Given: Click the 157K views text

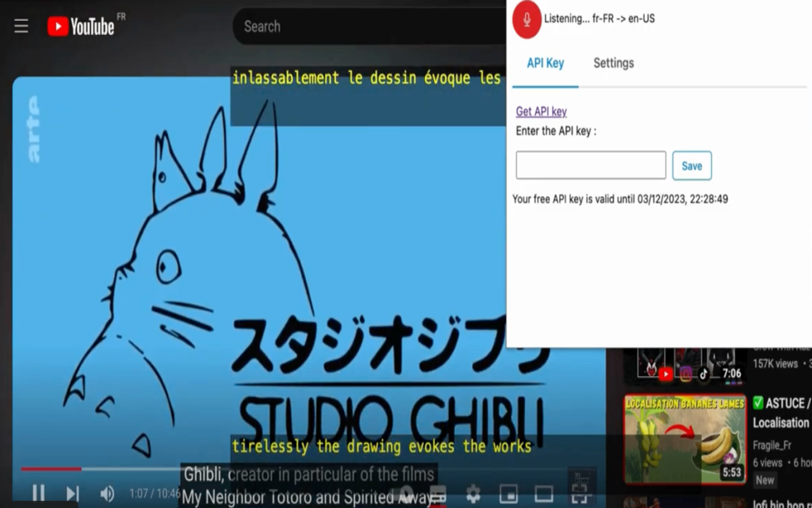Looking at the screenshot, I should pos(775,364).
